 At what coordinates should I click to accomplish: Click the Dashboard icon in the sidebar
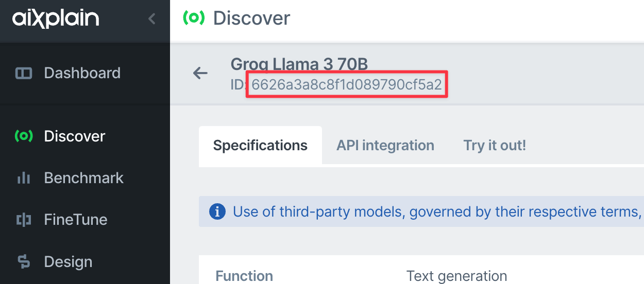tap(24, 73)
